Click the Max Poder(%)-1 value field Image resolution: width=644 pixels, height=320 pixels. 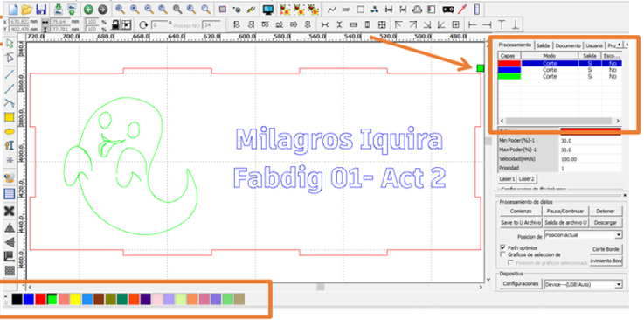point(590,150)
